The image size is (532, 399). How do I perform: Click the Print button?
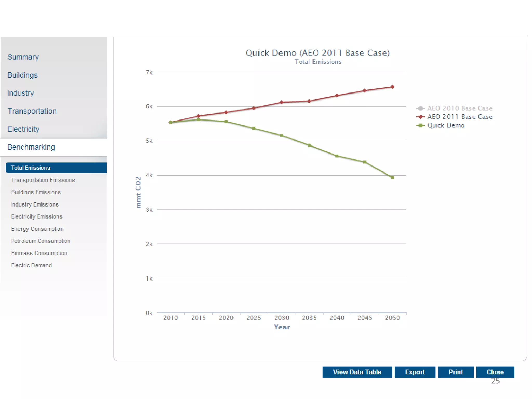[x=455, y=372]
